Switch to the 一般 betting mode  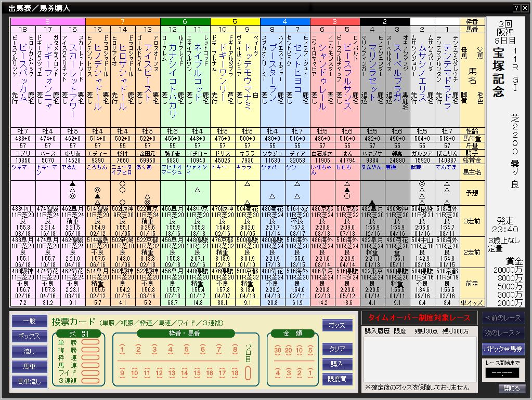(29, 322)
